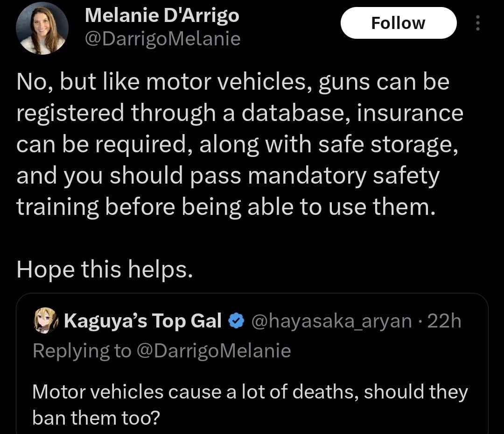This screenshot has height=434, width=504.
Task: Click the @DarrigoMelanie handle under the name
Action: coord(163,39)
